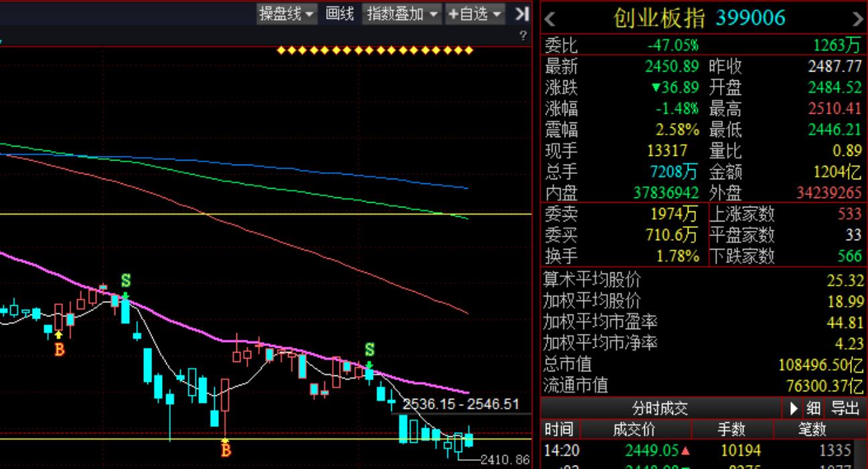The width and height of the screenshot is (868, 469).
Task: Click the 细 detail button
Action: [x=813, y=407]
